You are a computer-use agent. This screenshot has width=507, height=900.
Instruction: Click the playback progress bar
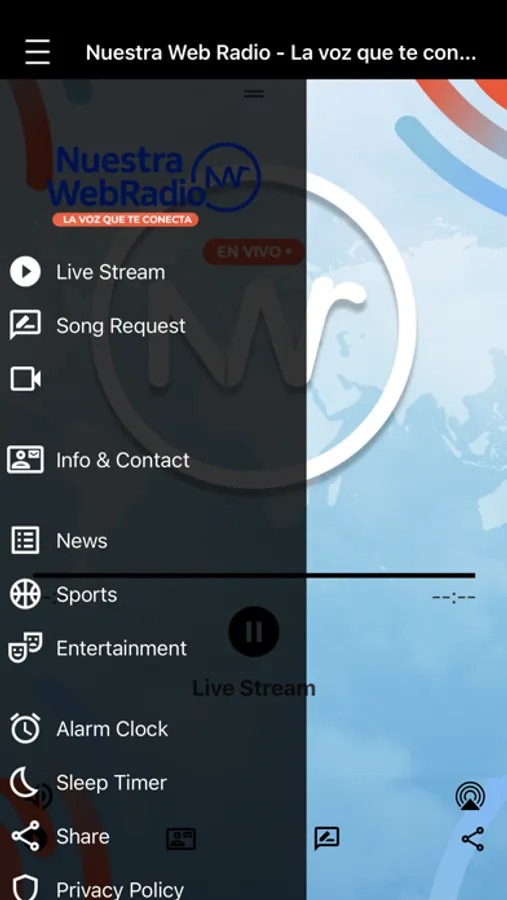click(x=254, y=575)
